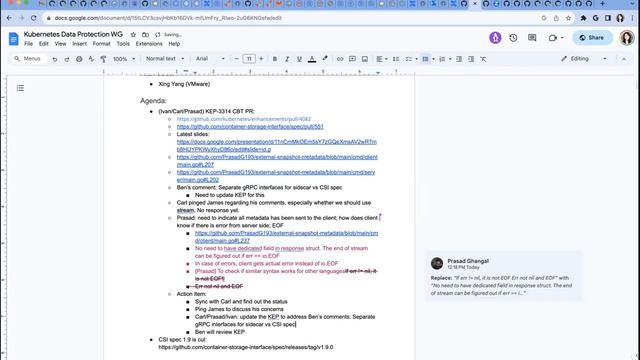Open the Normal text style dropdown

tap(165, 59)
